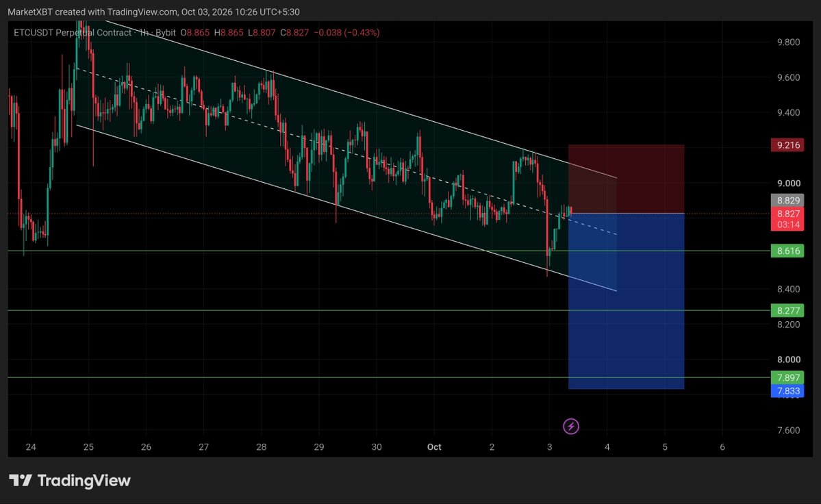Viewport: 821px width, 504px height.
Task: Click the 26 date label on time axis
Action: tap(146, 447)
